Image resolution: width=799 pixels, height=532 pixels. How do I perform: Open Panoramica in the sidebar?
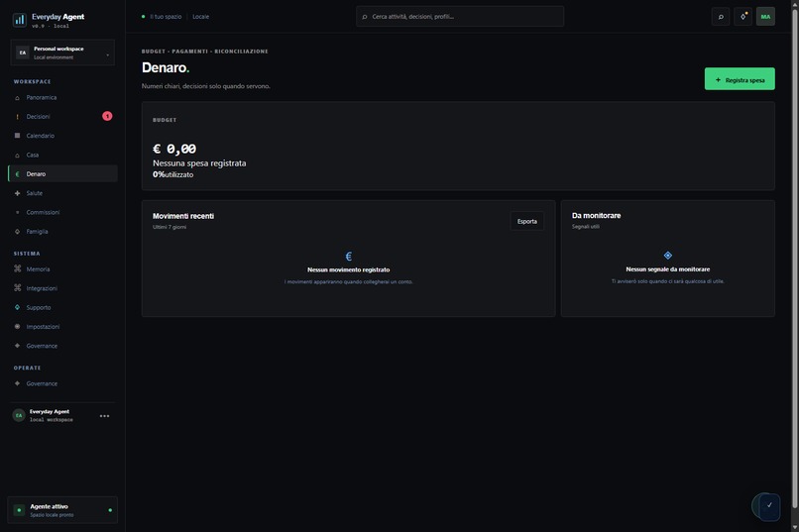tap(62, 97)
